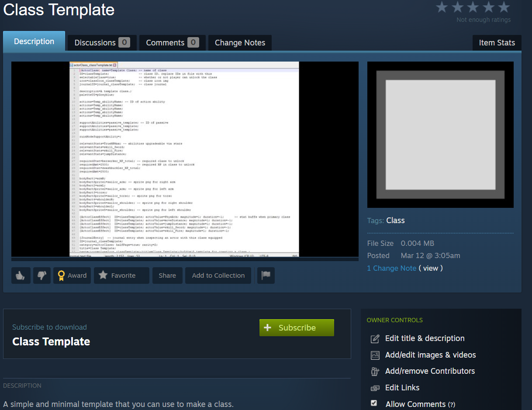Open Add/edit images & videos

coord(430,355)
